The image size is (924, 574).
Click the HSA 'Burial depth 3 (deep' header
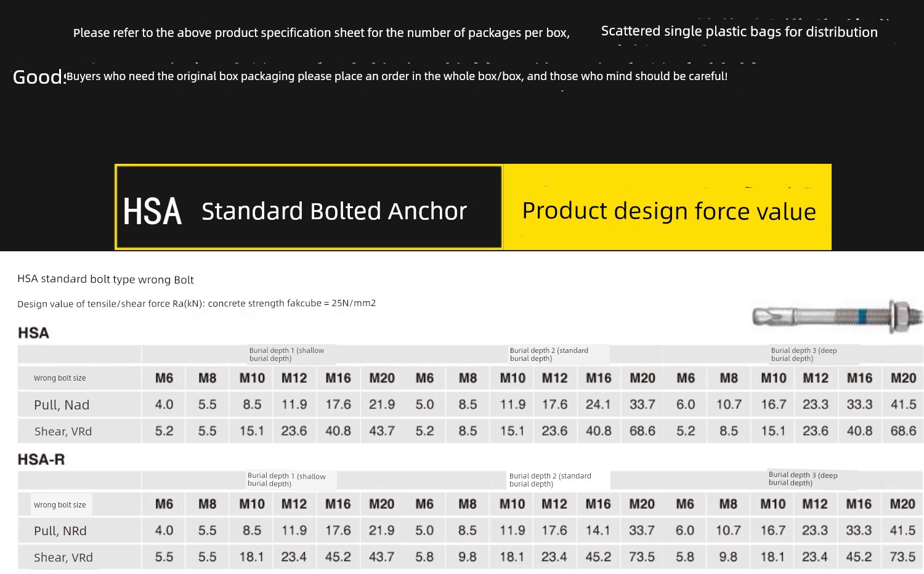804,354
